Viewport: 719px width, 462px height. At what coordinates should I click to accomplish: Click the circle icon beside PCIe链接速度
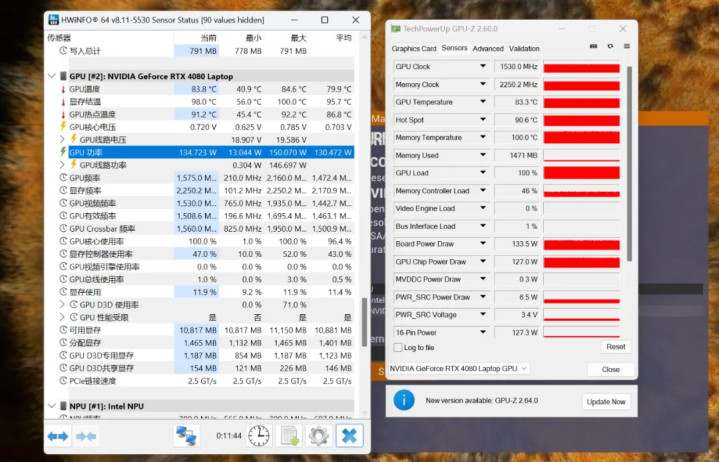(x=63, y=380)
